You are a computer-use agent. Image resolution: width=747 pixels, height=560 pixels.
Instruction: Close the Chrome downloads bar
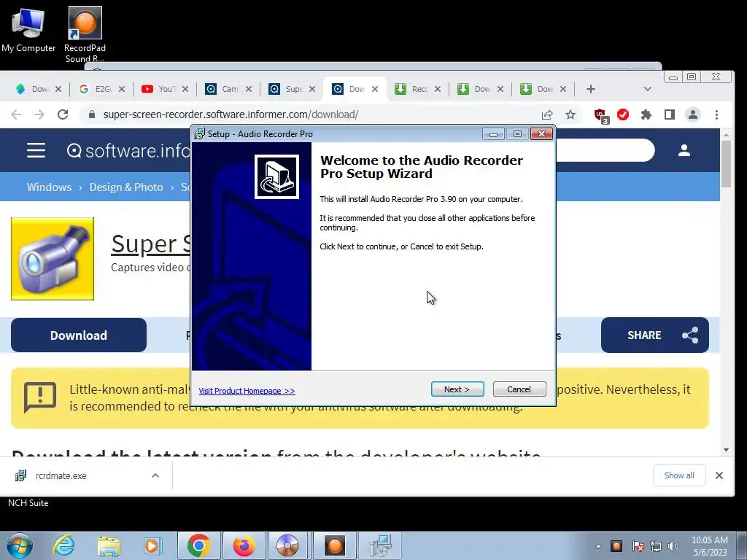point(719,475)
